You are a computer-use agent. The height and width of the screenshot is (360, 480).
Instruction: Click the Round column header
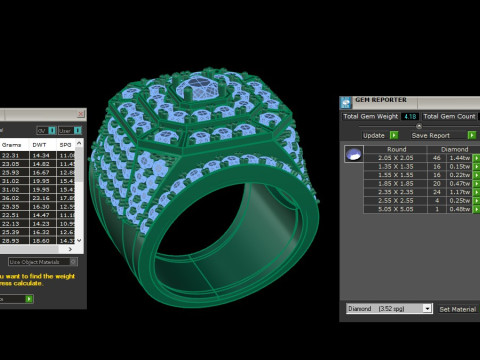click(396, 149)
